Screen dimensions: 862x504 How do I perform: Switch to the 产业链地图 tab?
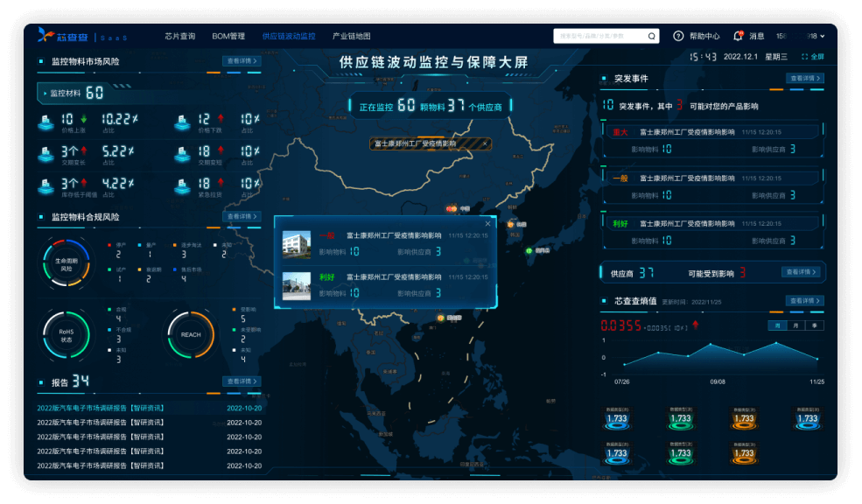pyautogui.click(x=351, y=37)
